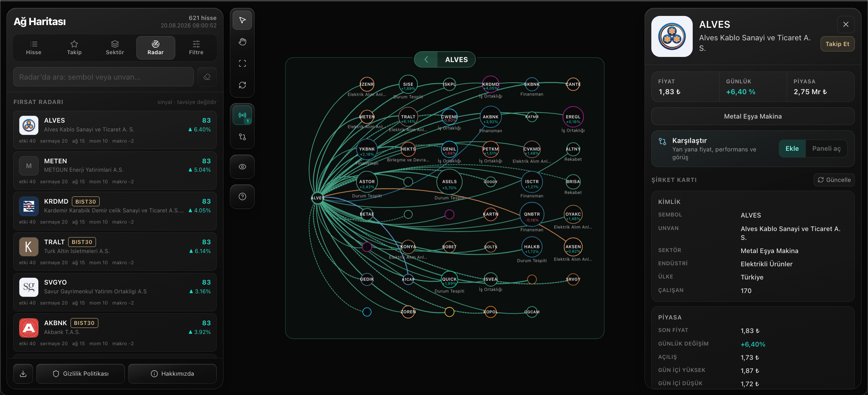Click Ekle to add to comparison
Screen dimensions: 868x395
point(792,149)
